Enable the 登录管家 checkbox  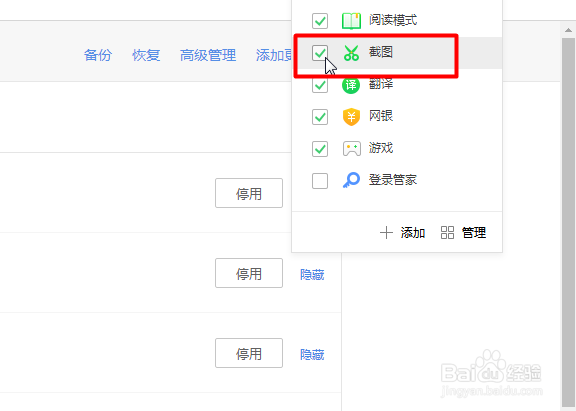(x=320, y=181)
